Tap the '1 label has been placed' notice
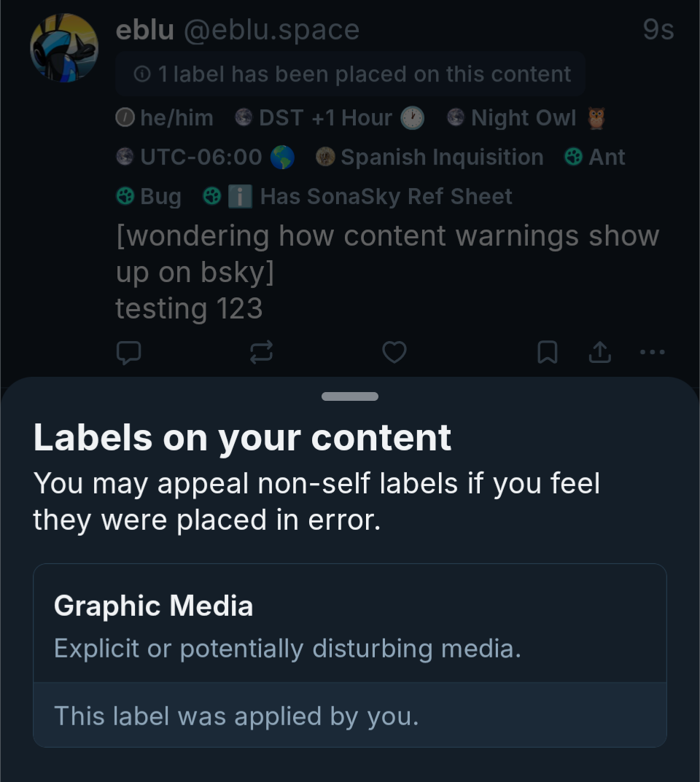The width and height of the screenshot is (700, 782). (351, 74)
